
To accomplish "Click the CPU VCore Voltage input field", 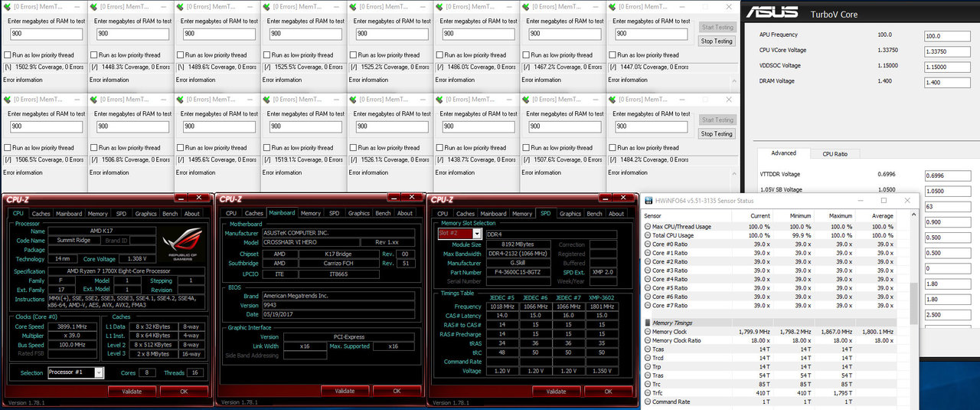I will (x=948, y=51).
